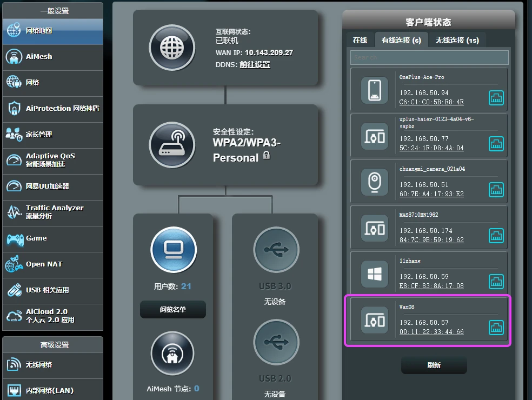Click the 刷新 button
Screen dimensions: 532x400
point(434,365)
